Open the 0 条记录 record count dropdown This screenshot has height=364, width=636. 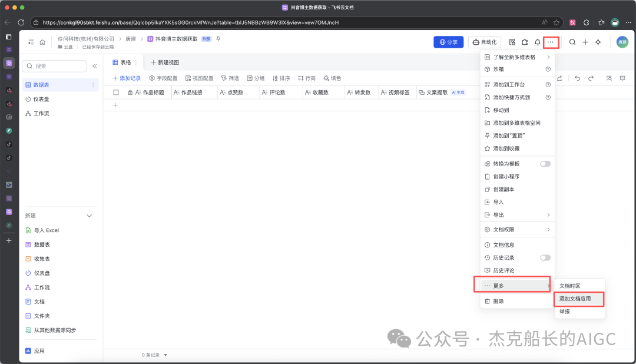pyautogui.click(x=154, y=355)
